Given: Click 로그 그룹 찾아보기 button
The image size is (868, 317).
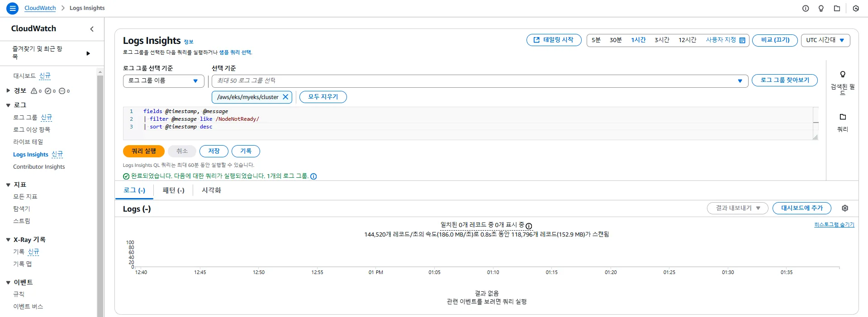Looking at the screenshot, I should click(784, 80).
